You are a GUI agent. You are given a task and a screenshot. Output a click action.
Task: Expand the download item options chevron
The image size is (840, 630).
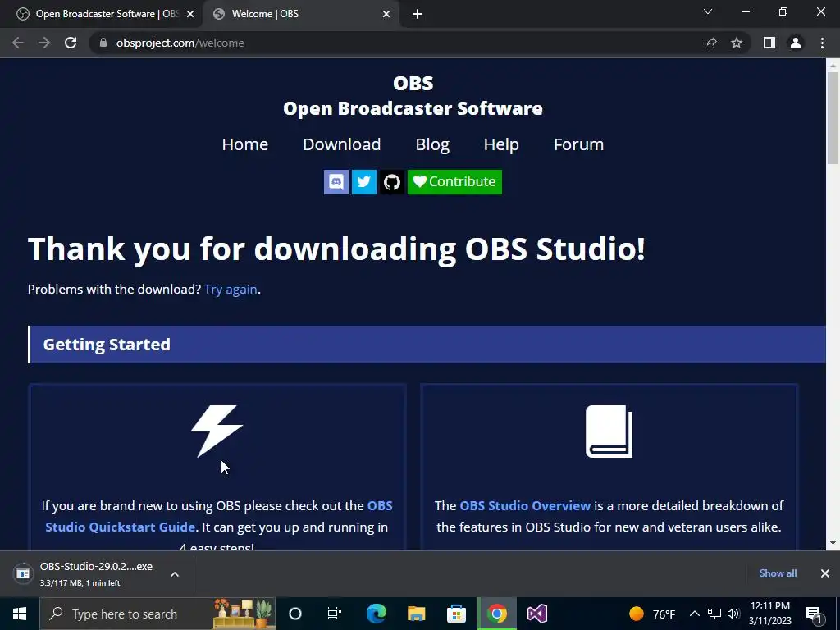[x=175, y=574]
